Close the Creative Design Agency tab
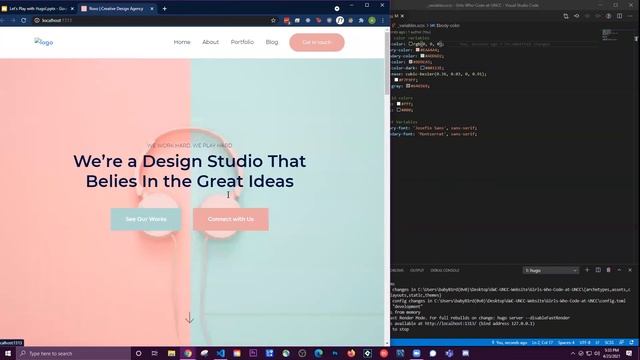640x360 pixels. pyautogui.click(x=151, y=9)
